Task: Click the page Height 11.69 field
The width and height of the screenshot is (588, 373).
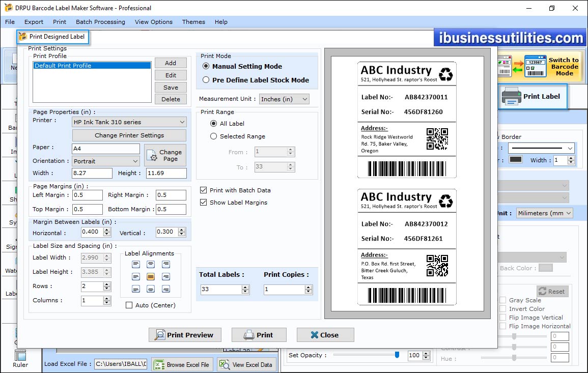Action: (166, 173)
